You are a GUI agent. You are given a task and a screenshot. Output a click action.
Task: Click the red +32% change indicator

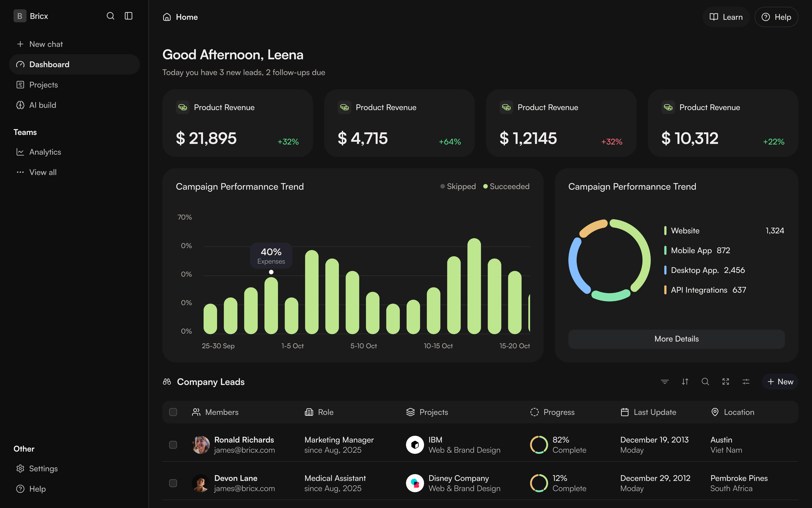coord(612,142)
